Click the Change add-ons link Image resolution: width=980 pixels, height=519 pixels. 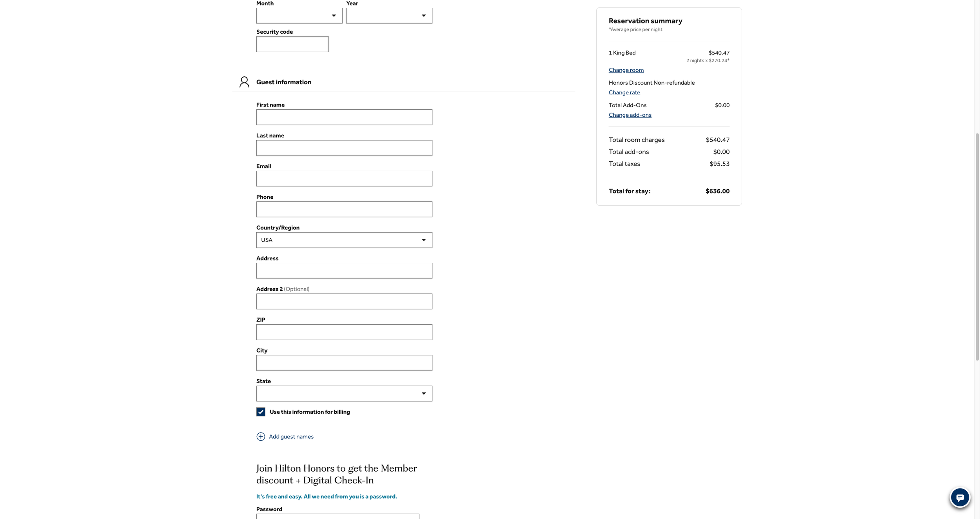point(630,115)
